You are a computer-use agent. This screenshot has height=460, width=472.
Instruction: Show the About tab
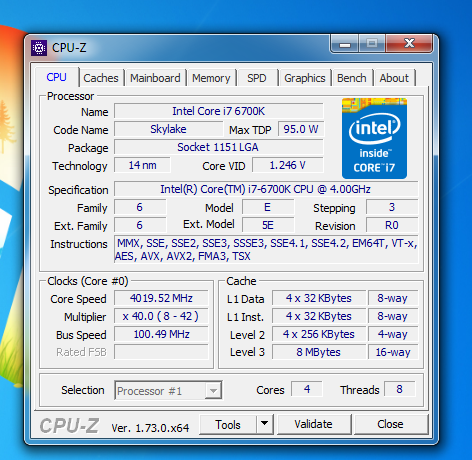[x=394, y=78]
